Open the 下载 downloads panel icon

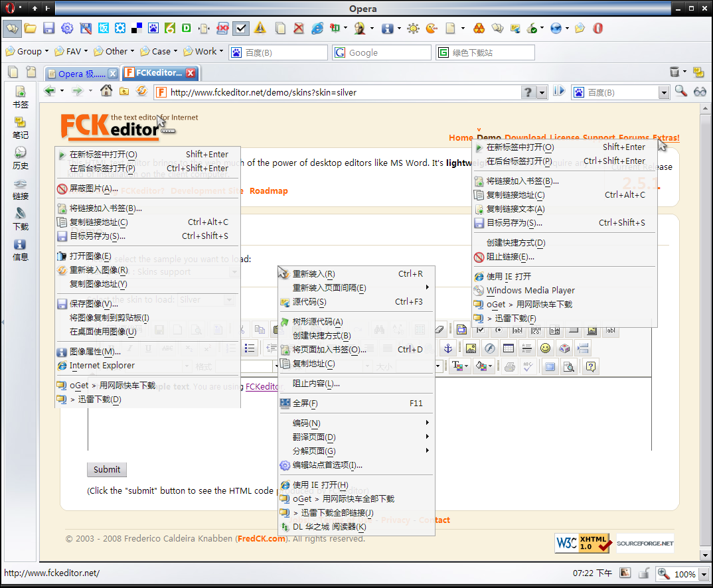click(x=20, y=220)
